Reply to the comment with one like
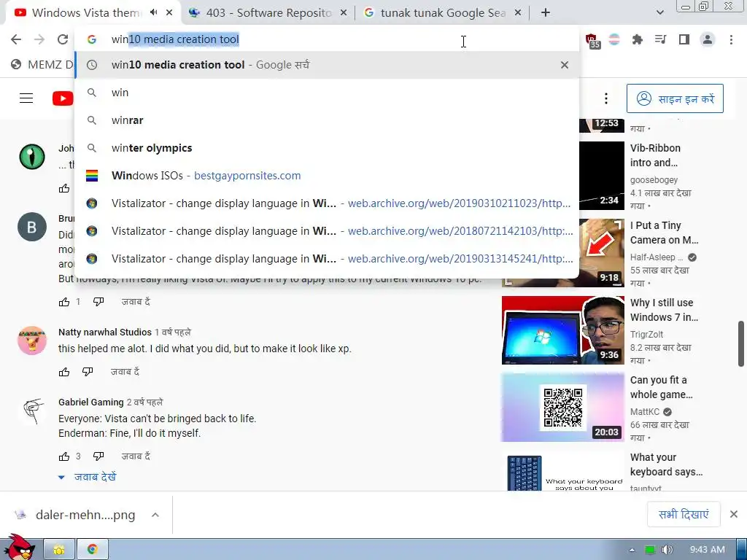The image size is (747, 560). point(136,302)
